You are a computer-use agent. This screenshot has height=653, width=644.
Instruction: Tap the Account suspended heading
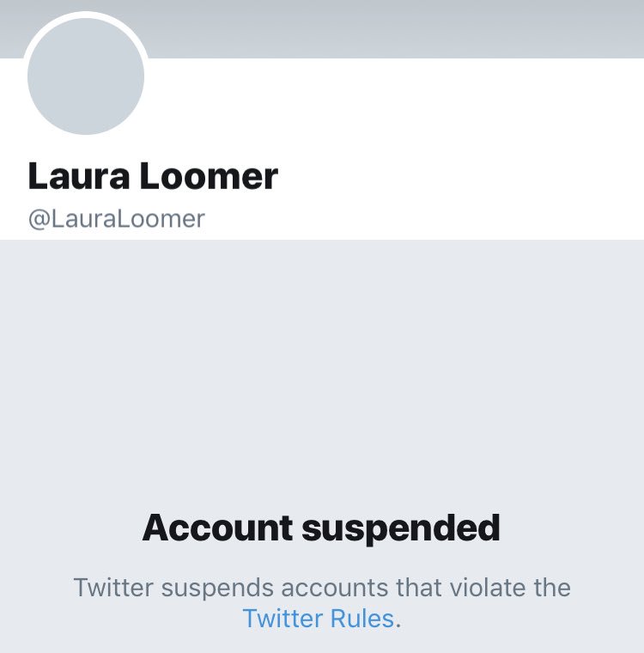tap(321, 528)
